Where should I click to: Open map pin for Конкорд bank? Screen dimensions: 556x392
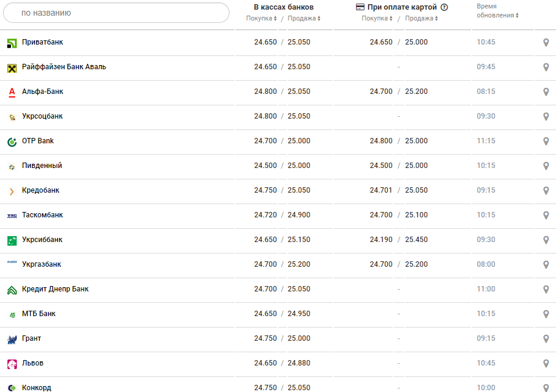tap(546, 388)
